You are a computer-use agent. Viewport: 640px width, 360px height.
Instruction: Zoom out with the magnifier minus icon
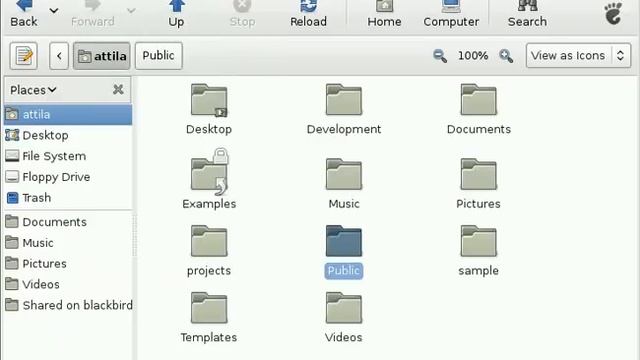440,56
